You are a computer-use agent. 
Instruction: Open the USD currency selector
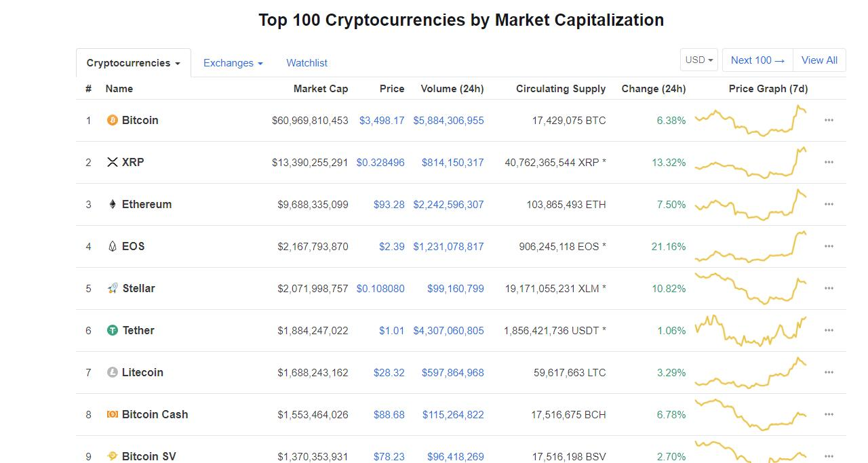coord(699,60)
